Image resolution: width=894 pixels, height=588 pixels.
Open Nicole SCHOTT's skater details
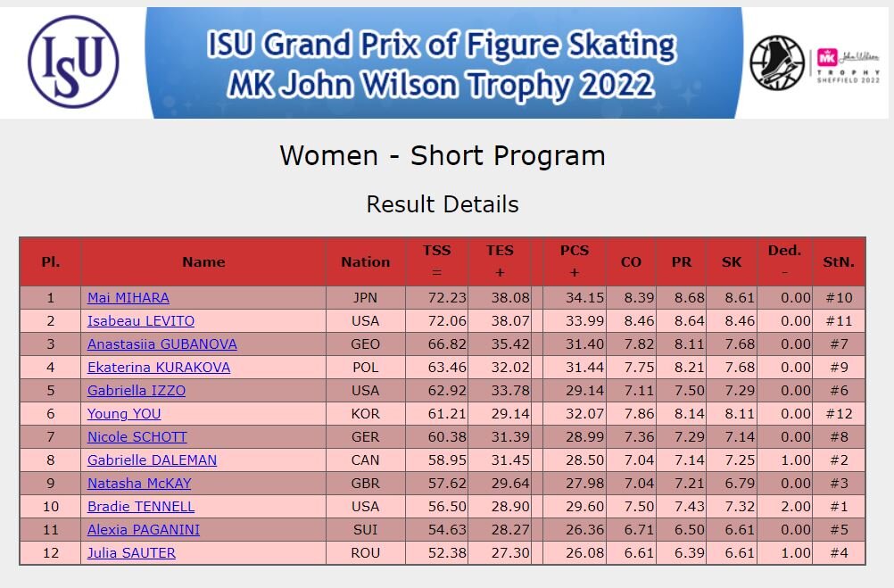coord(137,437)
